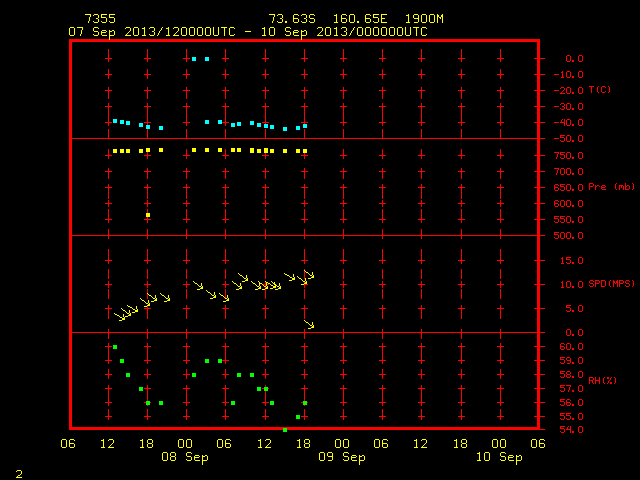The width and height of the screenshot is (640, 480).
Task: Click the leftmost cyan point at 0.0 temperature
Action: point(194,59)
